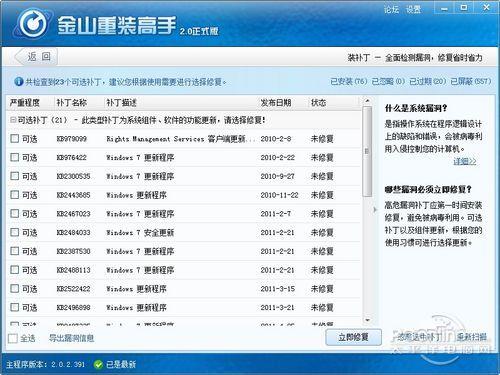The height and width of the screenshot is (375, 500).
Task: Click 忽略选中补丁 link
Action: pos(420,337)
